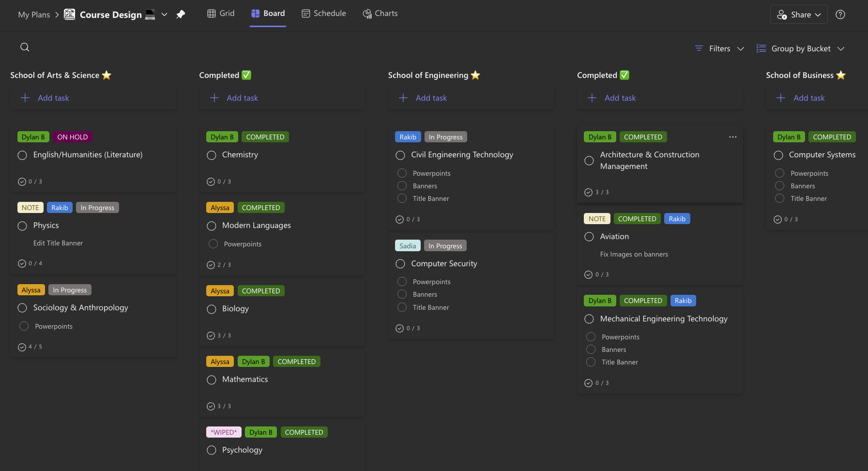Click the checklist count icon on Mathematics card
Screen dimensions: 868x471
(x=211, y=406)
